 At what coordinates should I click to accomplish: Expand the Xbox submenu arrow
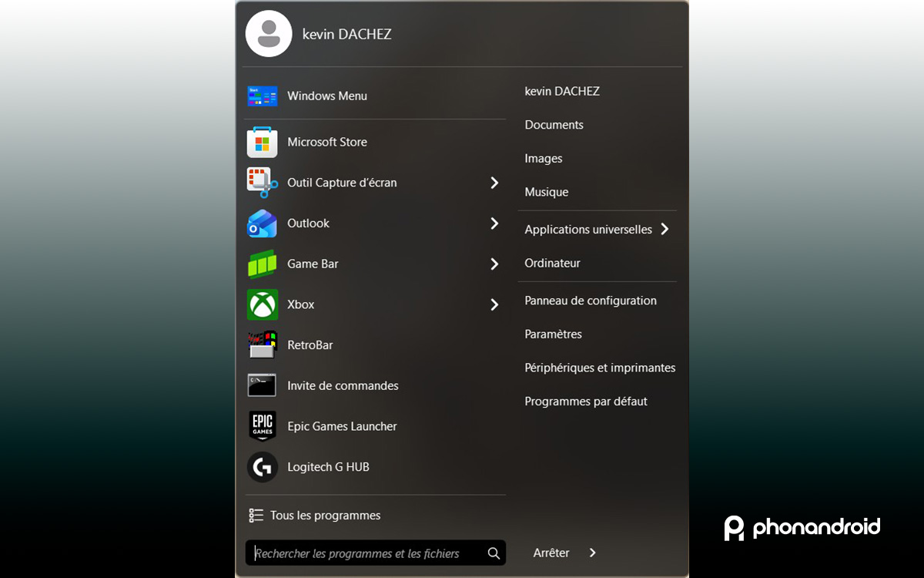[x=494, y=304]
